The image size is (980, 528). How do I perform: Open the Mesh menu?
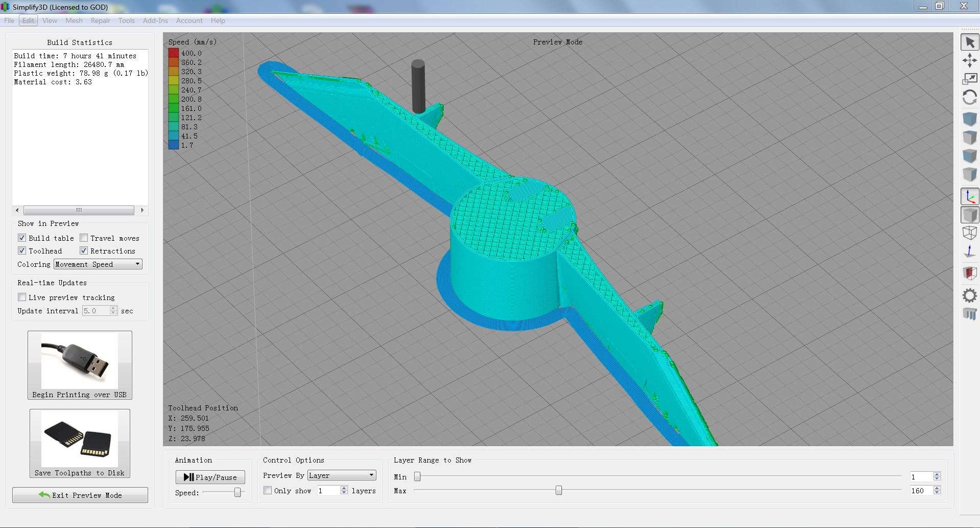[x=74, y=20]
